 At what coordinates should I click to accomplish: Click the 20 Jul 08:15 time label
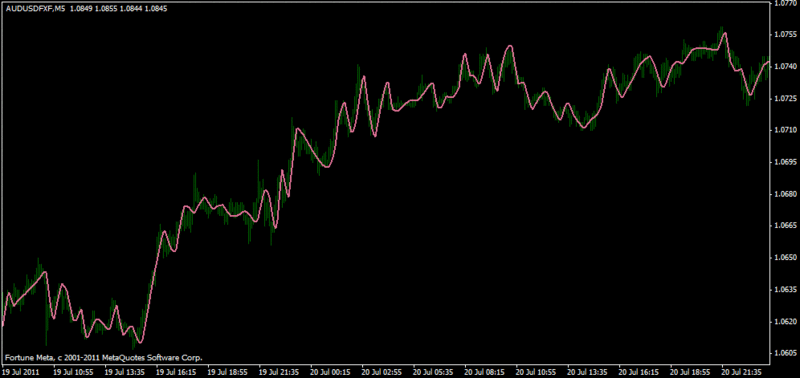[x=485, y=372]
